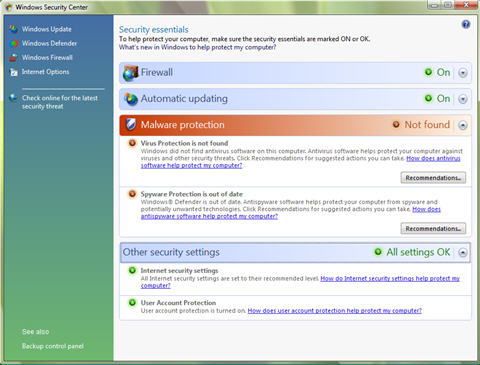The image size is (480, 365).
Task: Collapse the Other security settings arrow
Action: pos(463,253)
